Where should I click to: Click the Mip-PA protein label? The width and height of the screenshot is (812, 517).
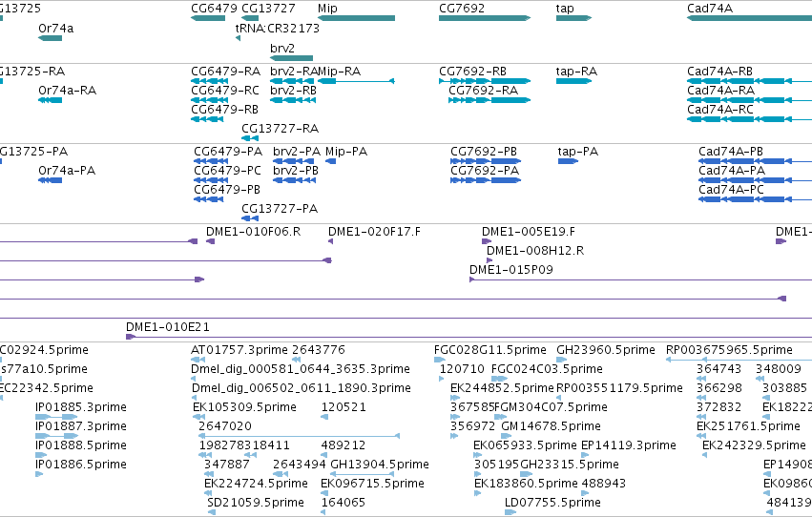tap(346, 151)
